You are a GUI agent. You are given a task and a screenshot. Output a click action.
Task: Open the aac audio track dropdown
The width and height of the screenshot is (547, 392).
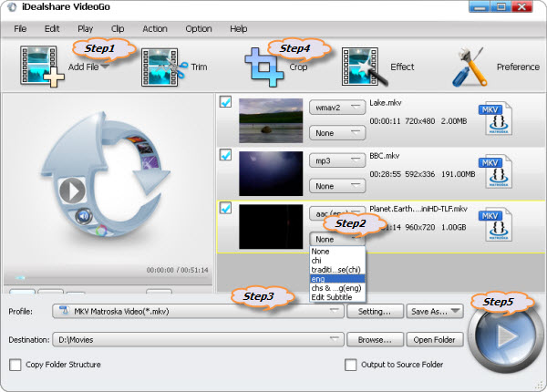click(337, 213)
